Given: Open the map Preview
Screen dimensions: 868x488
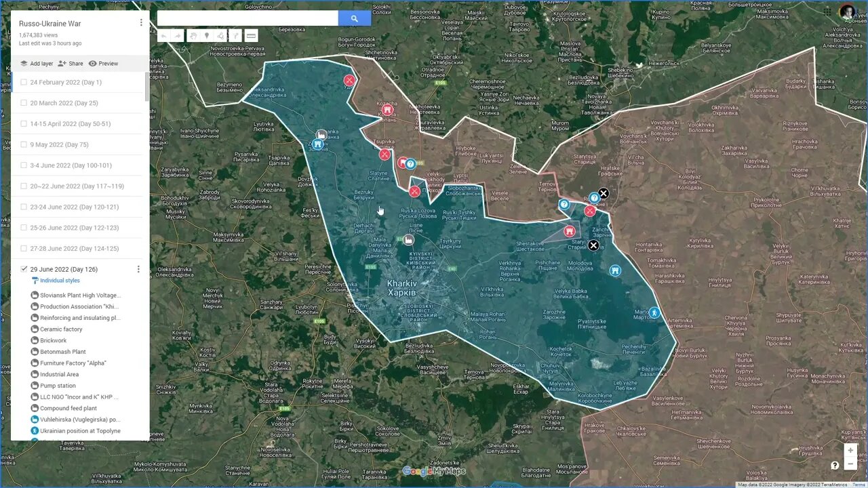Looking at the screenshot, I should [103, 64].
